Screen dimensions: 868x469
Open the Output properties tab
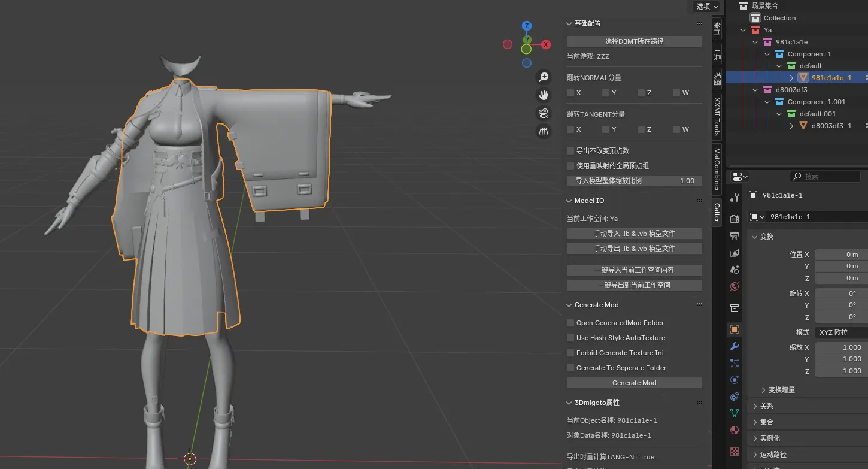click(735, 236)
